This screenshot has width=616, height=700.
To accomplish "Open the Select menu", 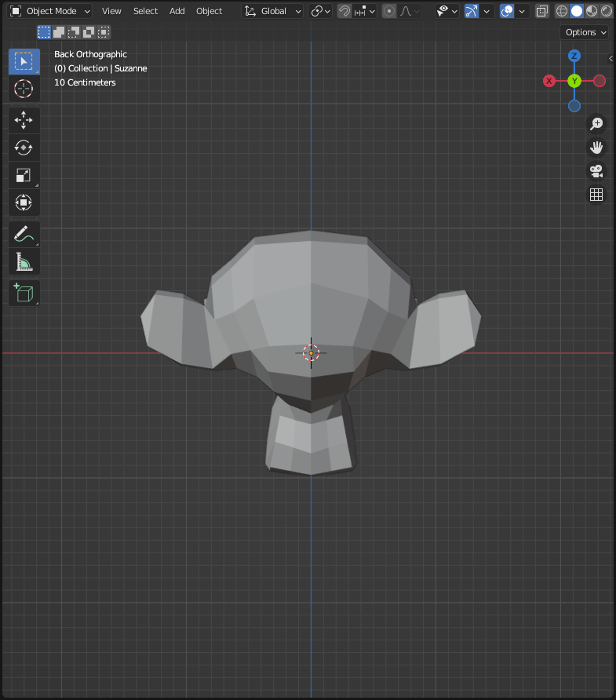I will [145, 11].
